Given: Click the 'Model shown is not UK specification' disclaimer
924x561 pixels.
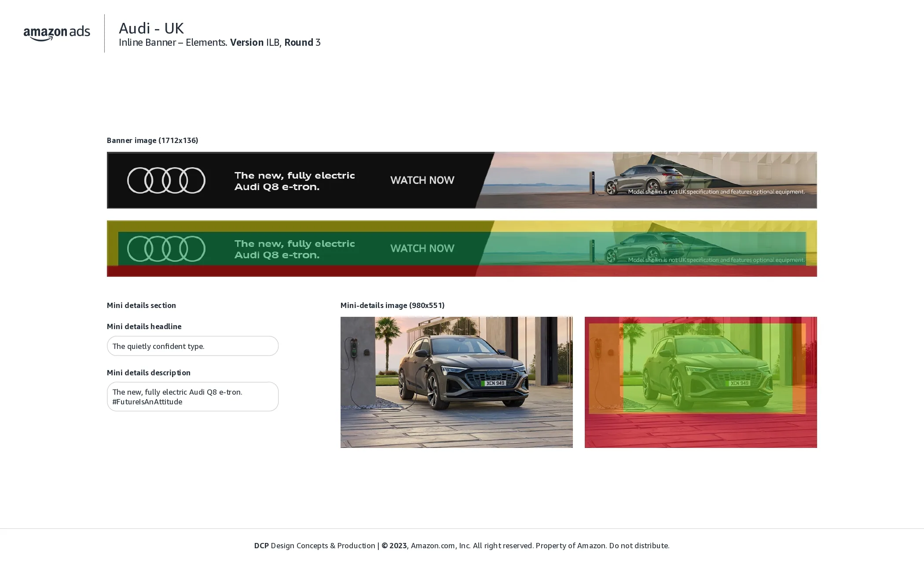Looking at the screenshot, I should 716,192.
